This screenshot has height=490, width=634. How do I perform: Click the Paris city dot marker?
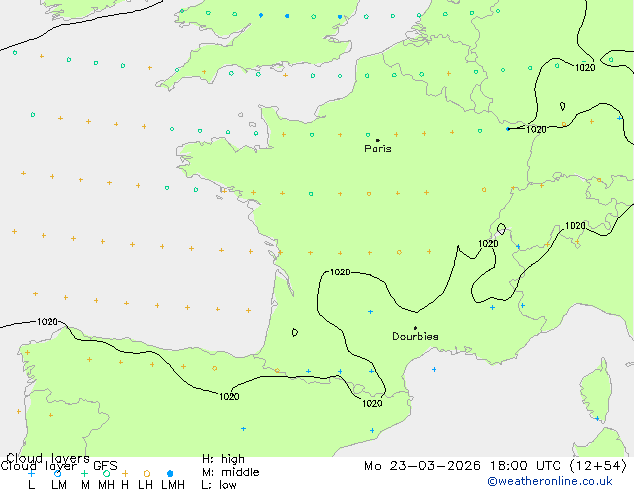pos(378,140)
